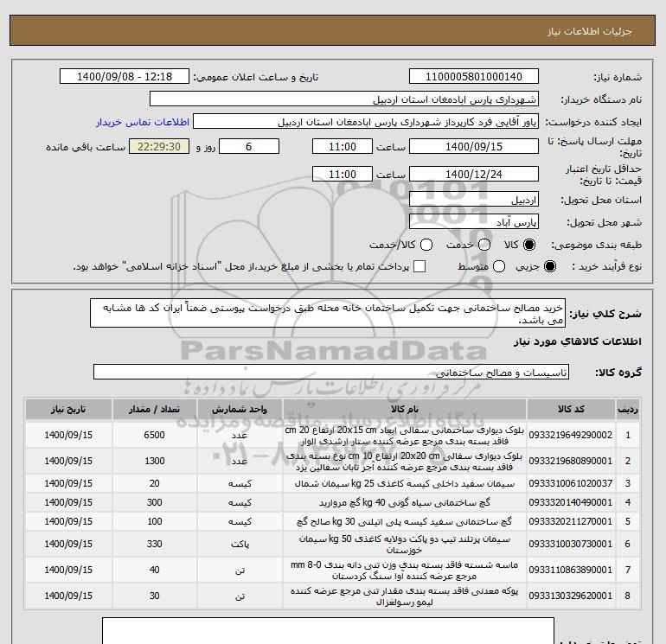Image resolution: width=666 pixels, height=644 pixels.
Task: Click the announcement date field 1400/09/08 - 12:18
Action: tap(125, 76)
